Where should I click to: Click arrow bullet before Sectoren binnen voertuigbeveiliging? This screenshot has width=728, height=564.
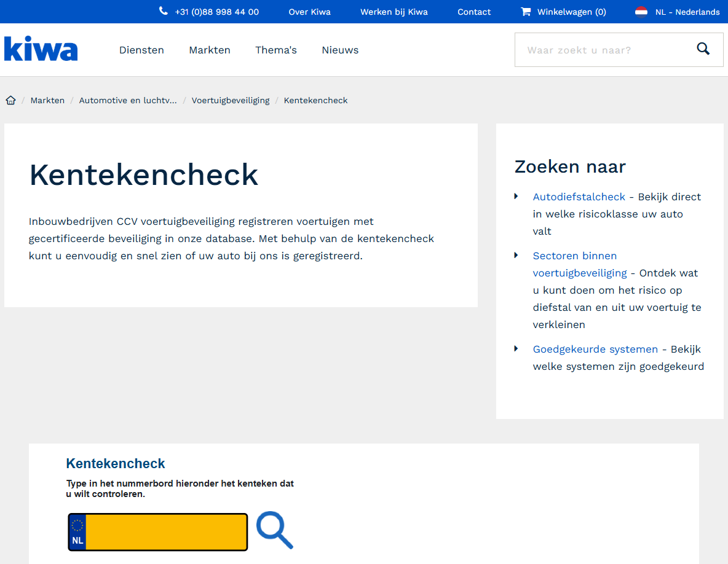coord(516,255)
